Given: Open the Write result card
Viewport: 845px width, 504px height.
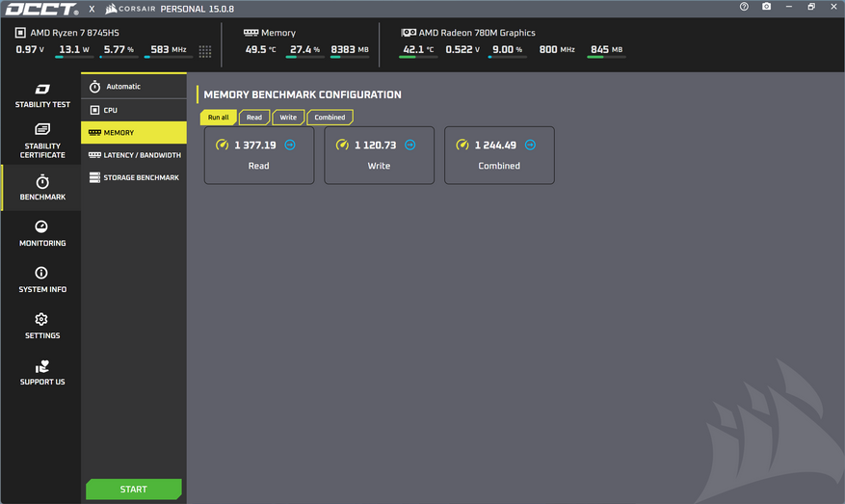Looking at the screenshot, I should point(379,155).
